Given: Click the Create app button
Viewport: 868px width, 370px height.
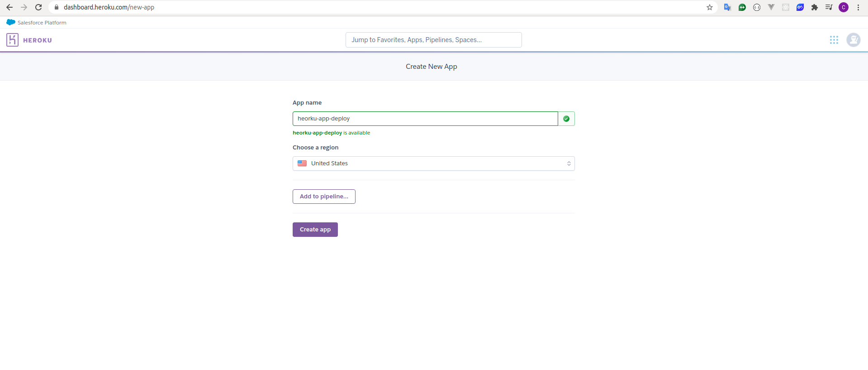Looking at the screenshot, I should pos(315,230).
